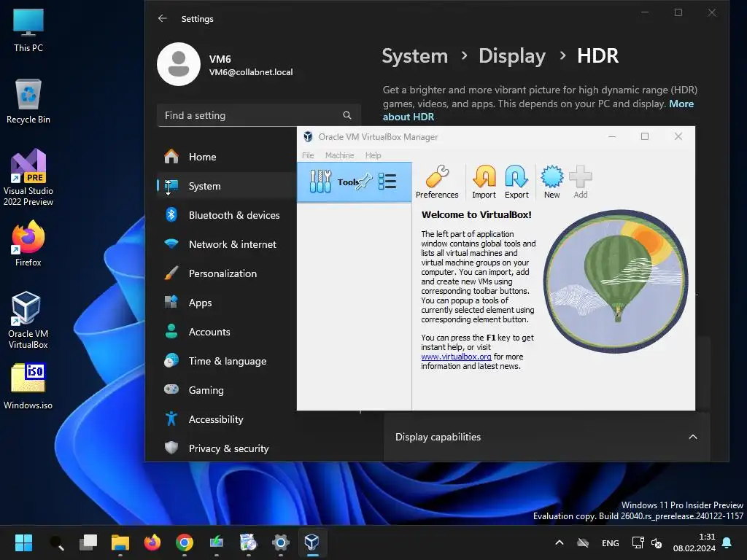The image size is (747, 560).
Task: Click ENG language indicator
Action: [611, 542]
